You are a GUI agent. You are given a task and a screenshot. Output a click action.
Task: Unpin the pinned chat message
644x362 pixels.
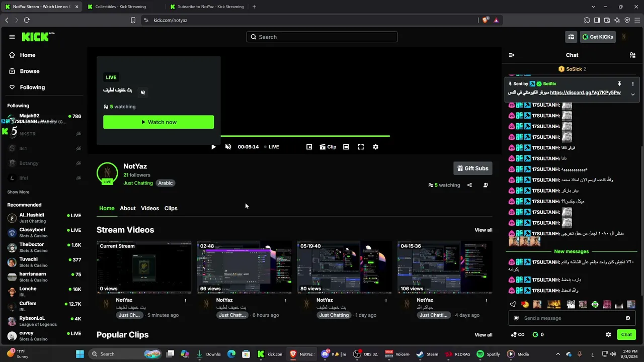pyautogui.click(x=619, y=84)
